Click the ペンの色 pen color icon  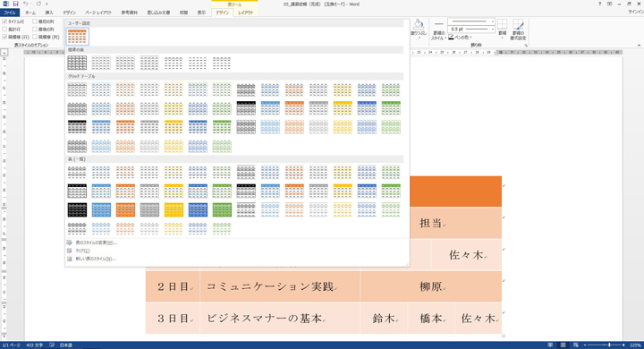click(x=452, y=37)
